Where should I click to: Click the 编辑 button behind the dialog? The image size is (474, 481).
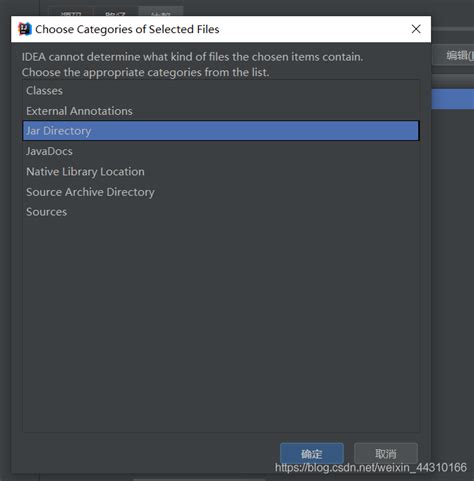click(x=454, y=56)
